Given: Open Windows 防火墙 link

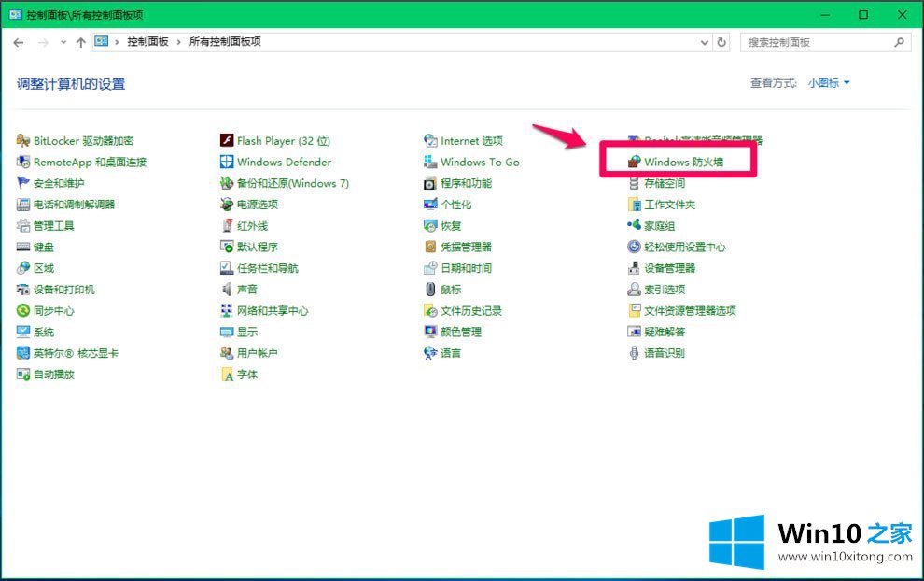Looking at the screenshot, I should [683, 162].
